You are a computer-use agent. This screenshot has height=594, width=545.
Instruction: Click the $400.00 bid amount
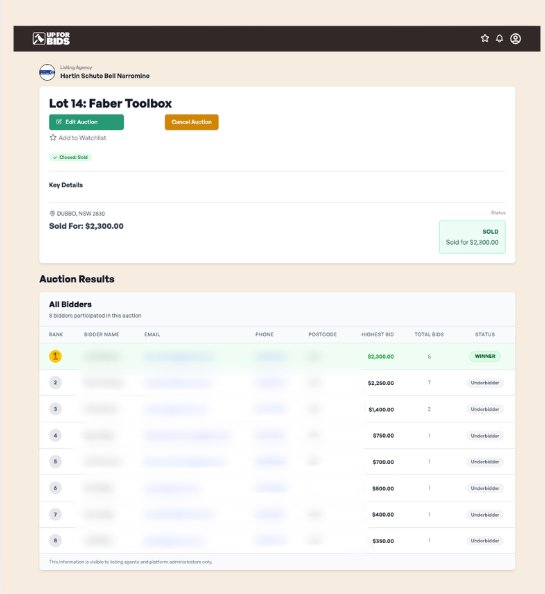click(x=383, y=515)
